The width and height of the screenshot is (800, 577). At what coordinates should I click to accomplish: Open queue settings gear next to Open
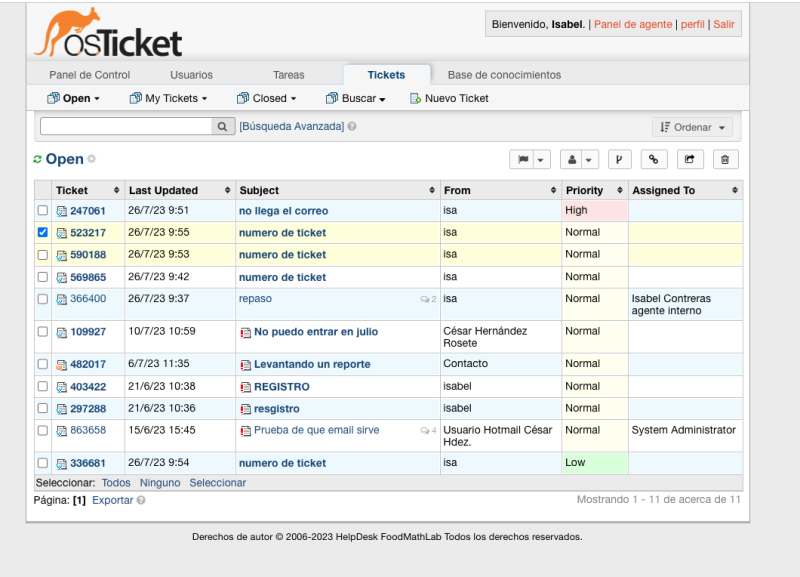point(92,160)
